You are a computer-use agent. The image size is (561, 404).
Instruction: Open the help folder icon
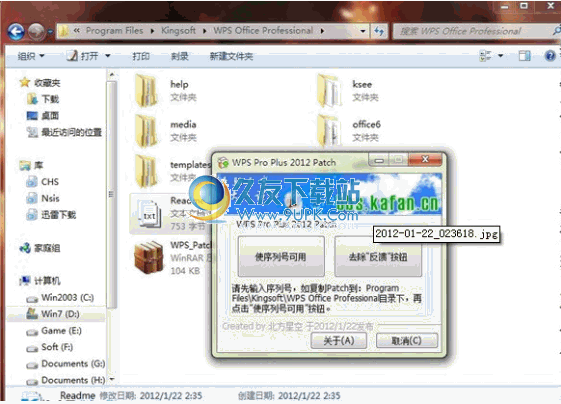[x=147, y=91]
